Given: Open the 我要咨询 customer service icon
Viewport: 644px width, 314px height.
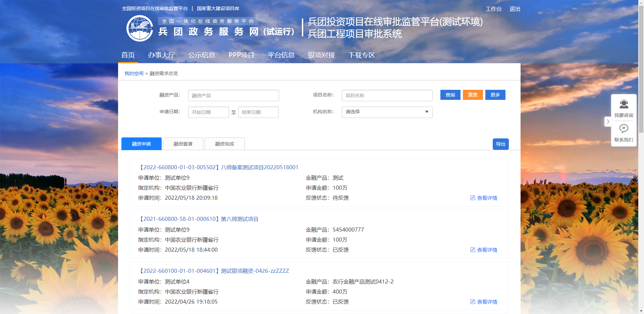Looking at the screenshot, I should pos(624,104).
